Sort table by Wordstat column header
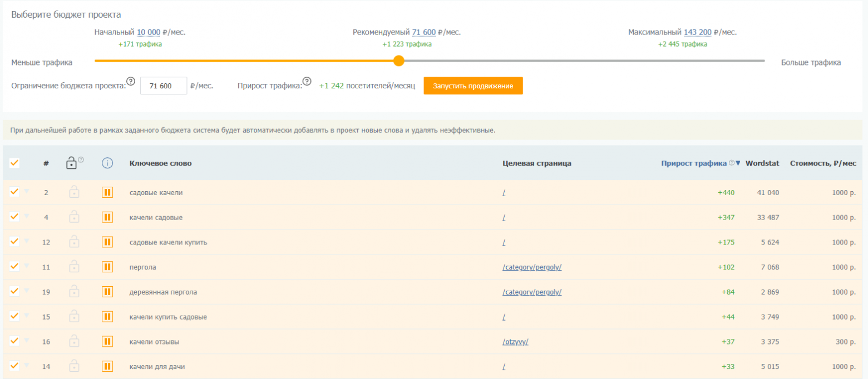 click(762, 163)
